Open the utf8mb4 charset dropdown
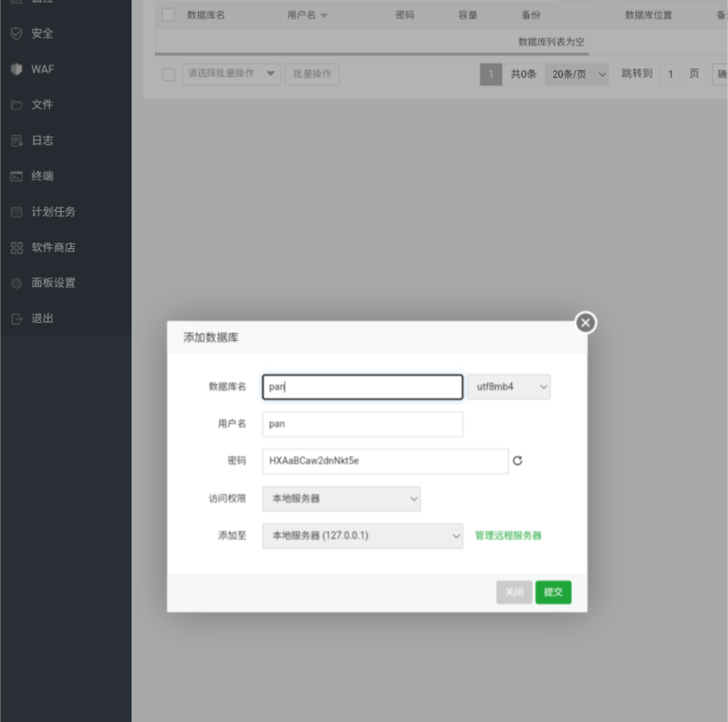Image resolution: width=728 pixels, height=722 pixels. pyautogui.click(x=509, y=387)
